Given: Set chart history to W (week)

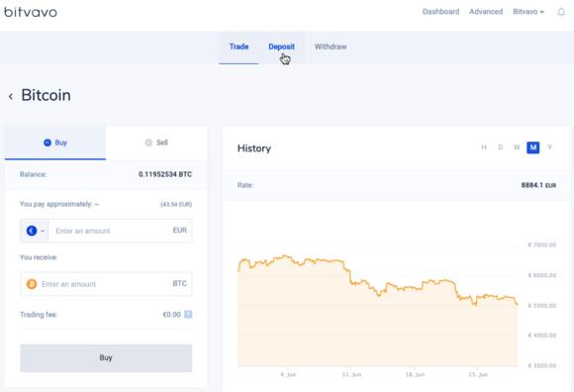Looking at the screenshot, I should click(x=517, y=147).
